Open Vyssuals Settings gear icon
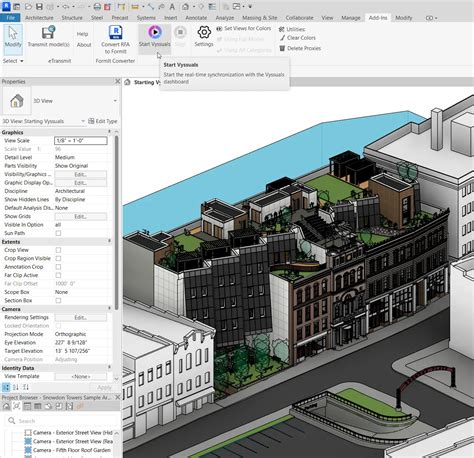Screen dimensions: 474x458 [x=204, y=32]
